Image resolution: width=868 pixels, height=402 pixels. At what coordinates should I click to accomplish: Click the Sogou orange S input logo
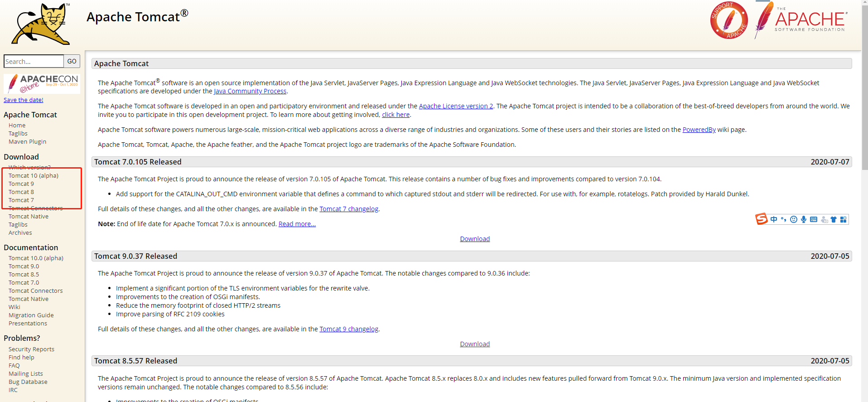(762, 219)
